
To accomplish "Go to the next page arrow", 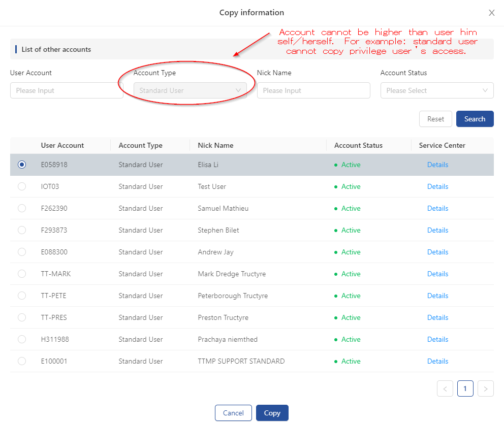I will coord(485,389).
